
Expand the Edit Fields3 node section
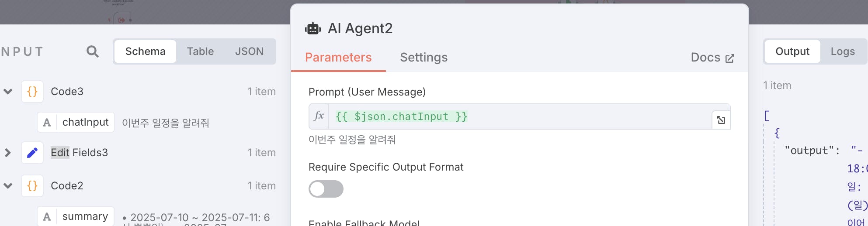pos(8,153)
